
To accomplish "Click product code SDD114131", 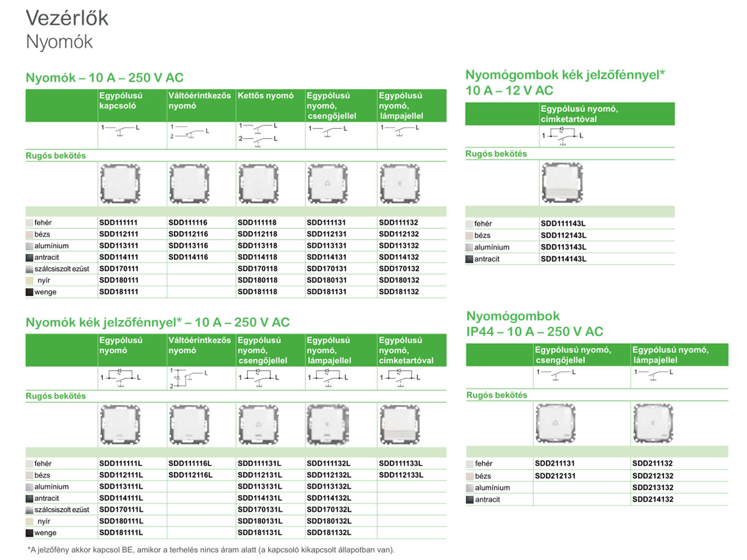I will point(326,257).
